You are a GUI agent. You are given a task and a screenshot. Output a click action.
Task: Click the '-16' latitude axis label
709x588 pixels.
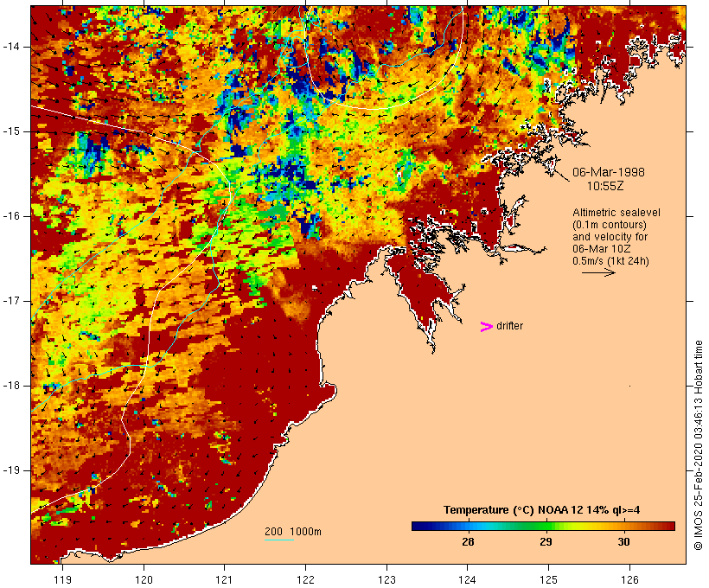[10, 216]
